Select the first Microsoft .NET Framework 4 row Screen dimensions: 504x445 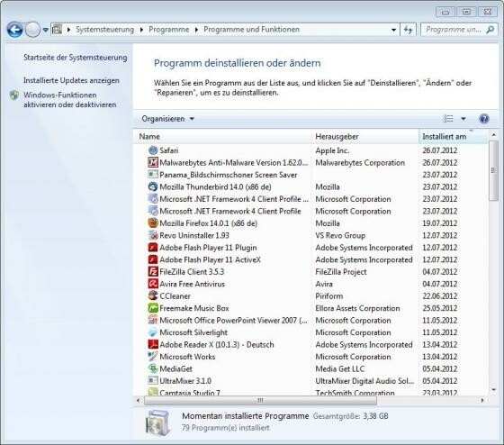(311, 199)
